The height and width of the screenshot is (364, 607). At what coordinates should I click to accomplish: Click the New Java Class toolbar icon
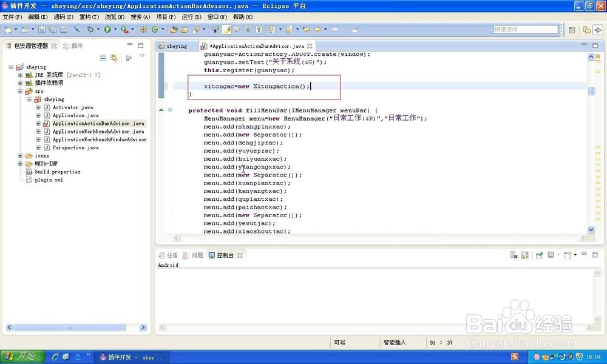pyautogui.click(x=155, y=29)
